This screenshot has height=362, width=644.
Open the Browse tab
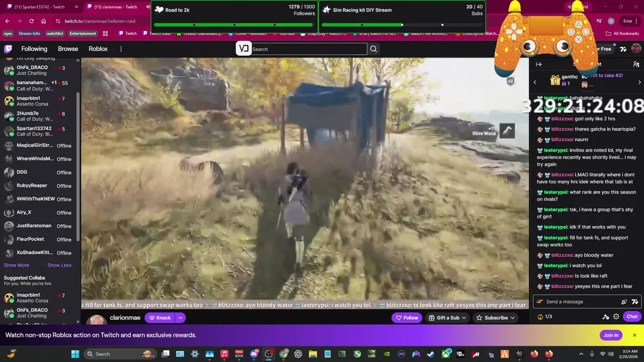coord(68,49)
